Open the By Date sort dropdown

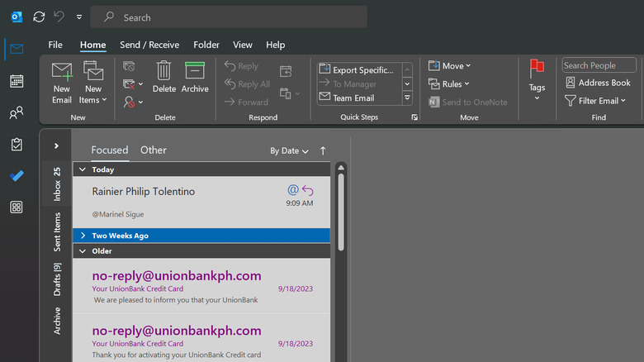click(289, 151)
